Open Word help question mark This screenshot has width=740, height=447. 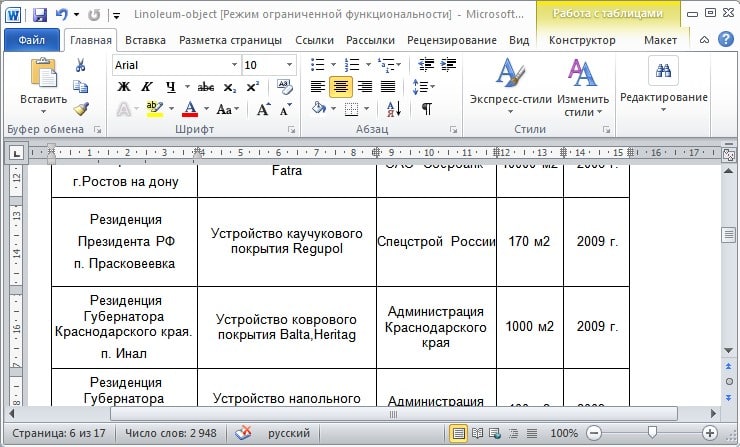[x=725, y=40]
